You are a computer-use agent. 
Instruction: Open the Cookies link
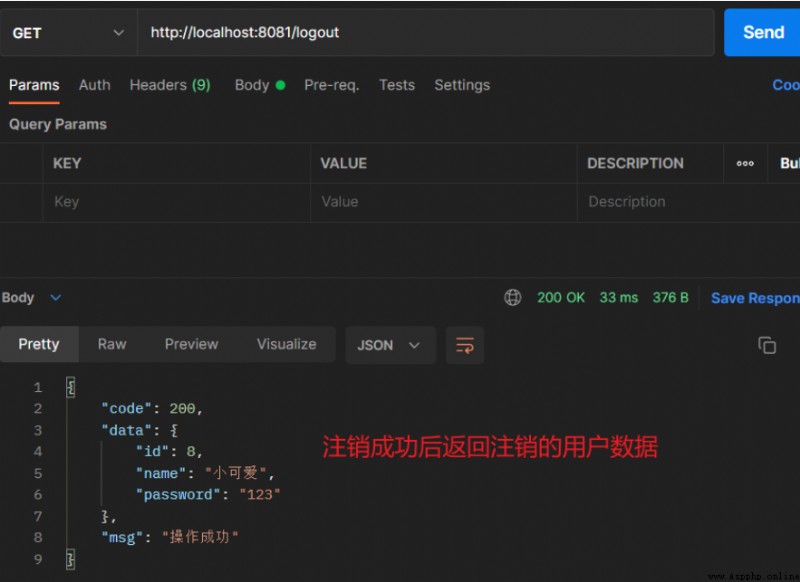[786, 85]
